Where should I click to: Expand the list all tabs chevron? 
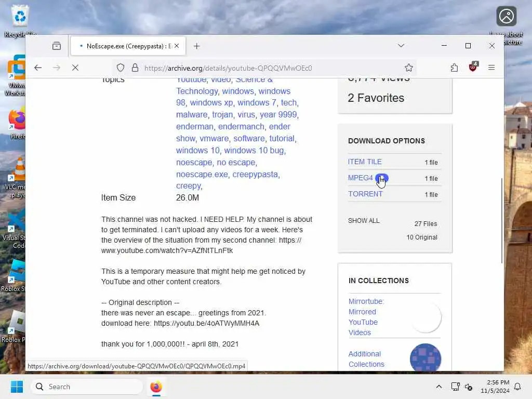[401, 46]
